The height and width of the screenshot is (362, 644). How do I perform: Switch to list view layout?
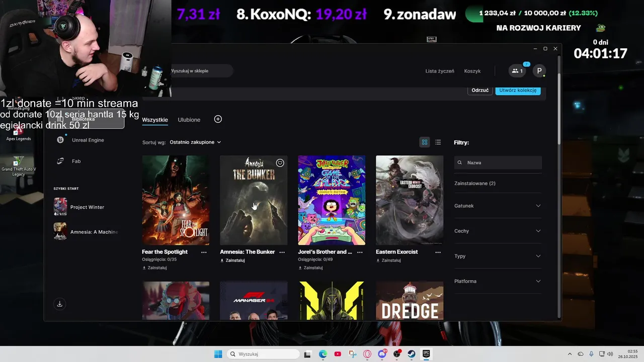(x=438, y=142)
